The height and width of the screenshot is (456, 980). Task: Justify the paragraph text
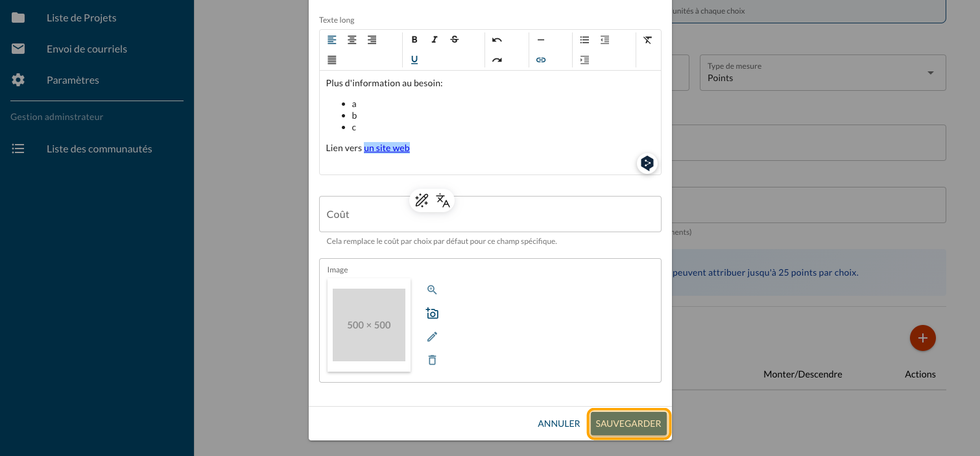332,60
